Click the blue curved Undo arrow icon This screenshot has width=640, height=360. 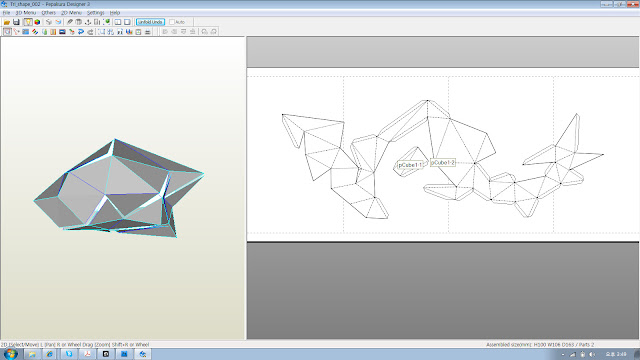(x=81, y=31)
